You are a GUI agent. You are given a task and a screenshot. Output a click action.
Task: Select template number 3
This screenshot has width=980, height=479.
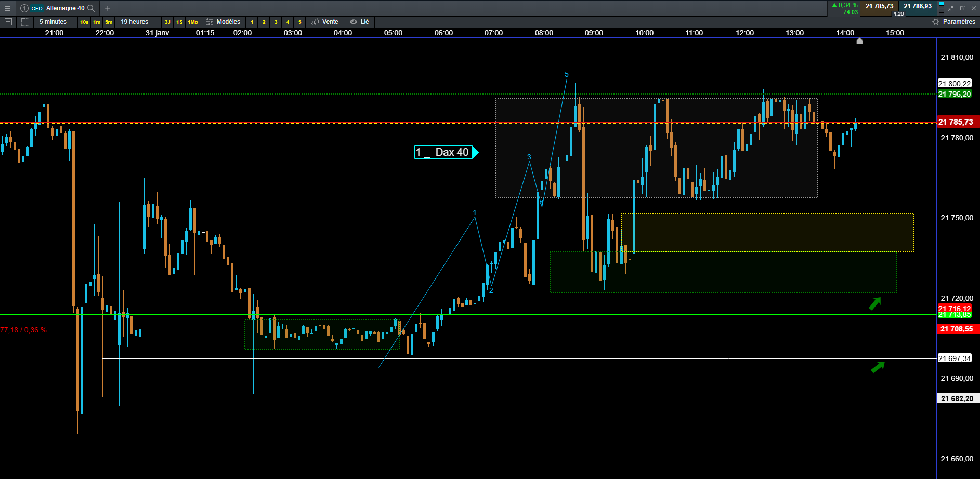276,22
